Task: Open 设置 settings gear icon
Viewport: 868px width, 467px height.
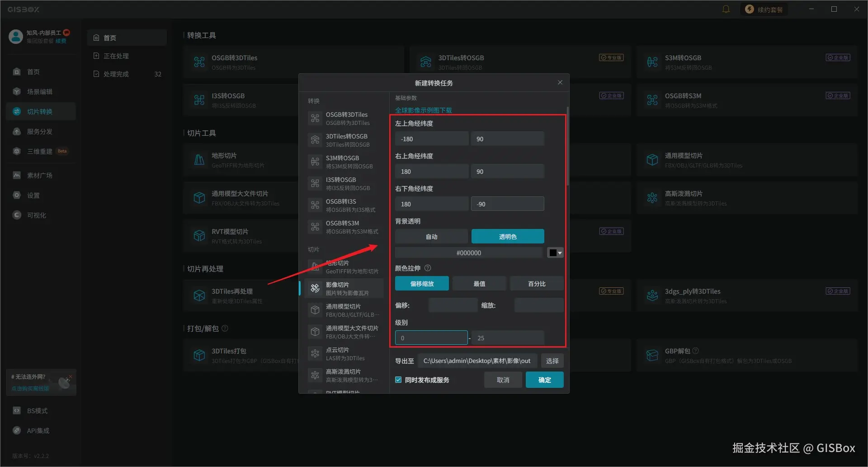Action: [x=17, y=195]
